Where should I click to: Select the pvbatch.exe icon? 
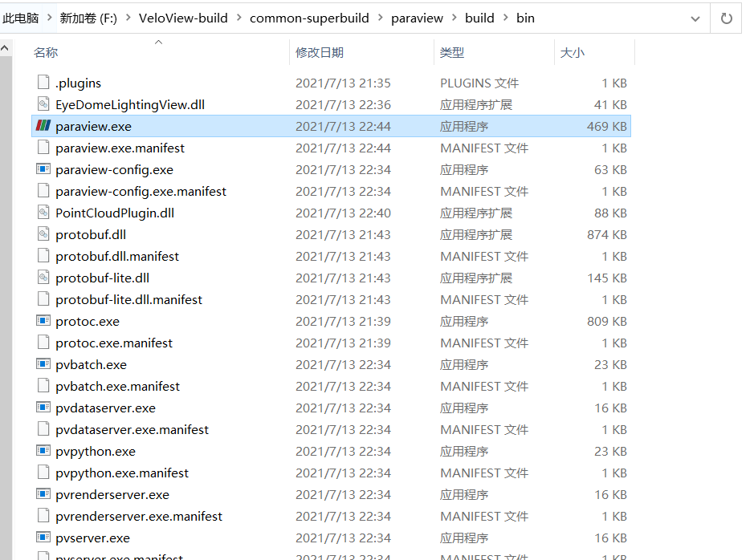click(x=43, y=364)
